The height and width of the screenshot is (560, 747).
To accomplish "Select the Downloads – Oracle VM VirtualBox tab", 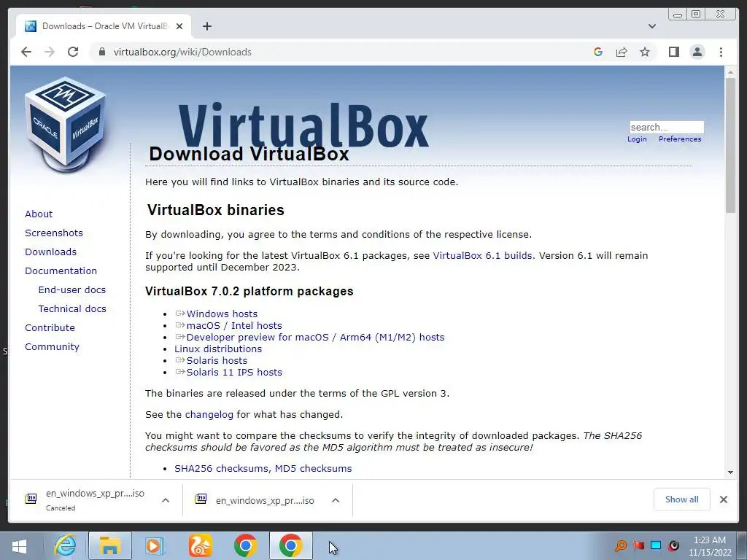I will coord(104,26).
